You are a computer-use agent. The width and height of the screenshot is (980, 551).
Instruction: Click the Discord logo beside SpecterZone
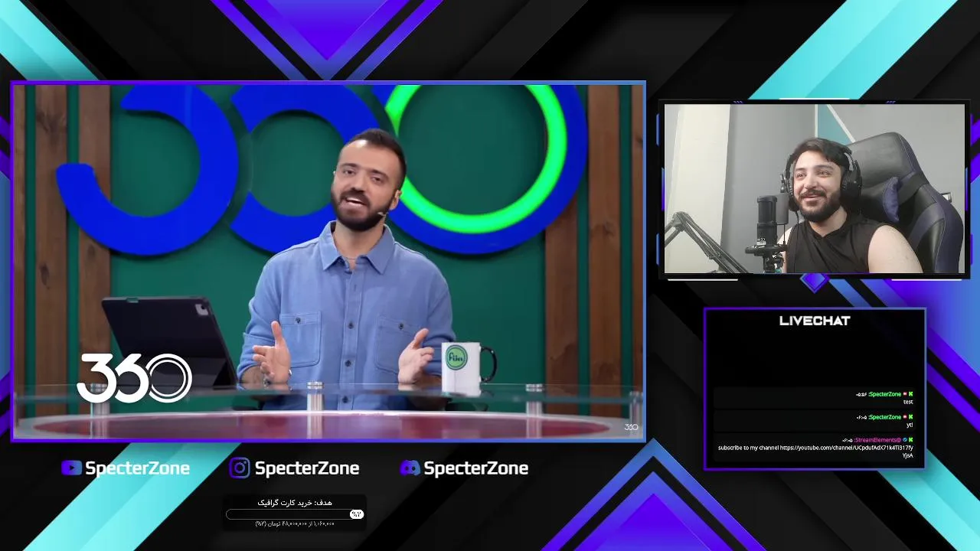410,468
